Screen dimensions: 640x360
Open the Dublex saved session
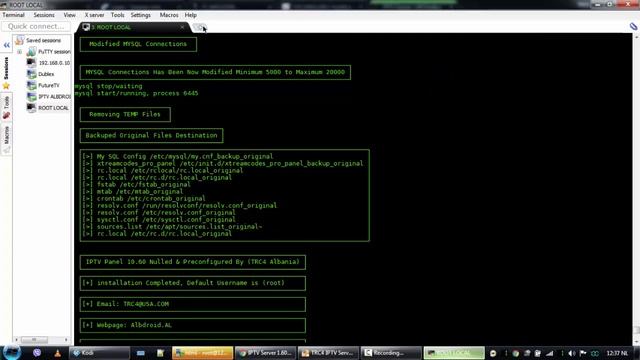click(40, 74)
